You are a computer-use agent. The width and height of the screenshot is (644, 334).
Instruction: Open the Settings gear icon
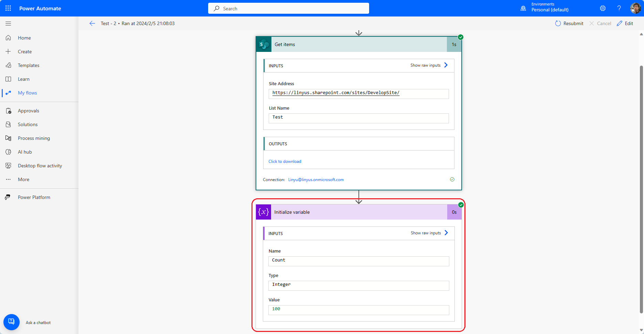click(x=603, y=8)
